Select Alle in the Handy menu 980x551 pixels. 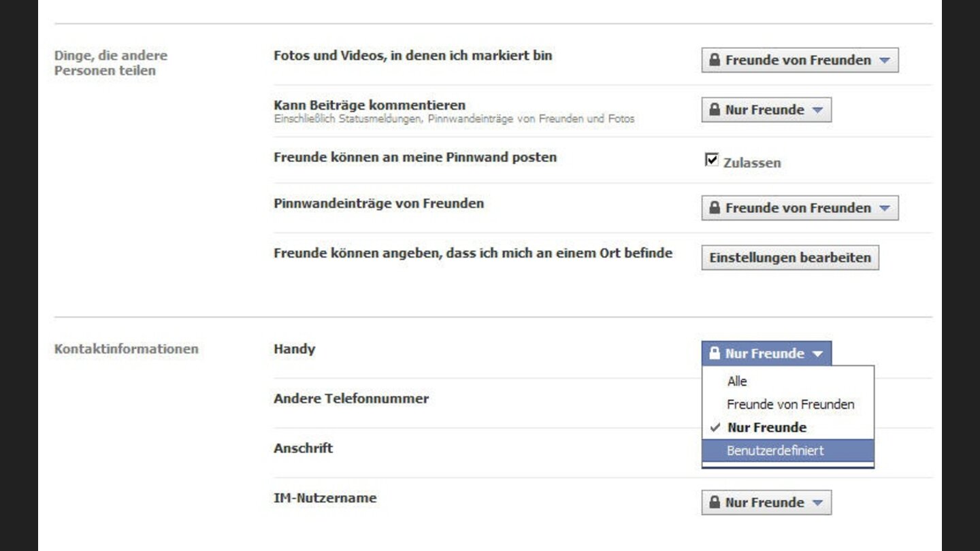[737, 382]
